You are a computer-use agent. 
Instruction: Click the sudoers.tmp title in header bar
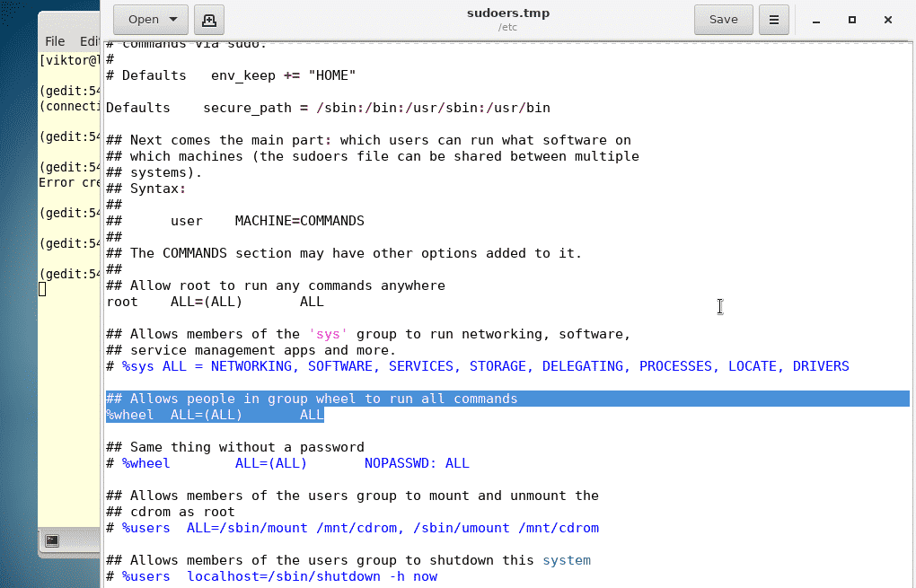(x=506, y=13)
